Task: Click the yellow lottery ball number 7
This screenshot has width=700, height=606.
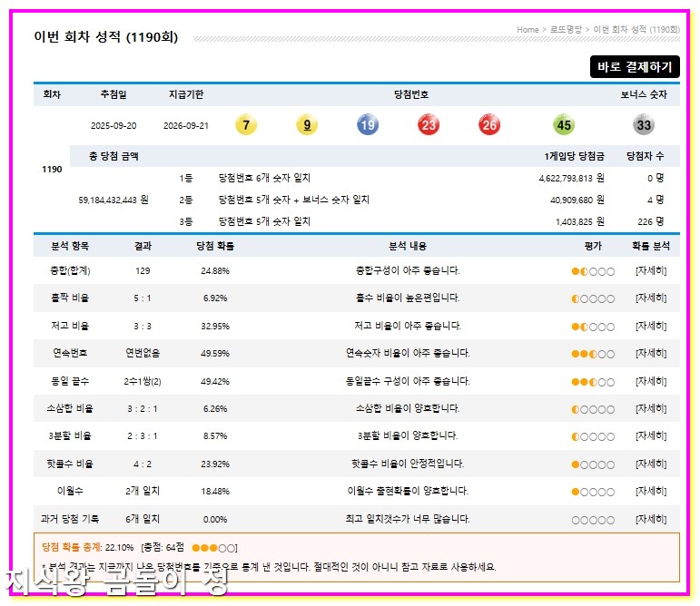Action: (246, 125)
